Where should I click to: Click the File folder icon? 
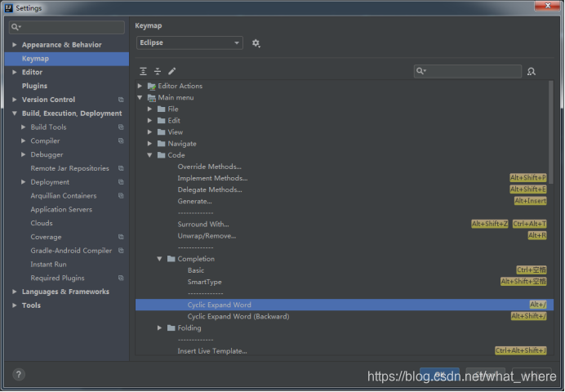(x=162, y=109)
